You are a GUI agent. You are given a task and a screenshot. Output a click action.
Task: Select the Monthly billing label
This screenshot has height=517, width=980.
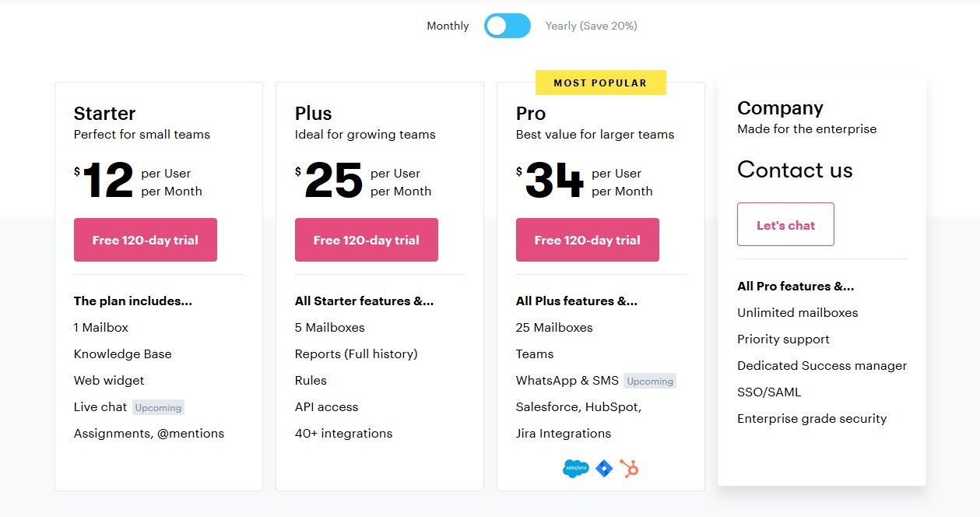coord(448,26)
